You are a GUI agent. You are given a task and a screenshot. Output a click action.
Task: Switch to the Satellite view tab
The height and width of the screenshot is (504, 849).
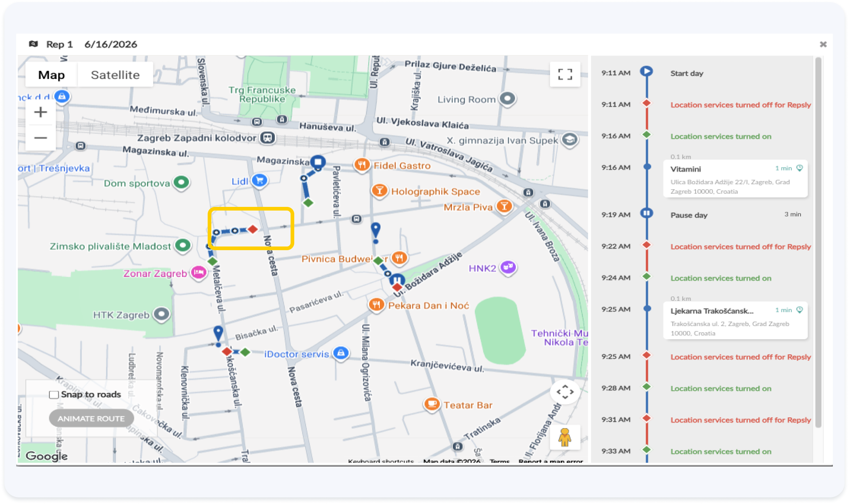(x=115, y=75)
